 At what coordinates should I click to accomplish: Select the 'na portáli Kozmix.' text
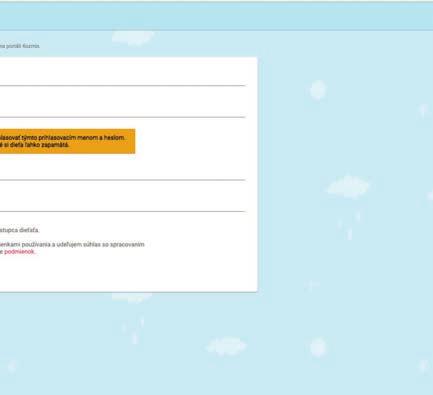pos(20,46)
